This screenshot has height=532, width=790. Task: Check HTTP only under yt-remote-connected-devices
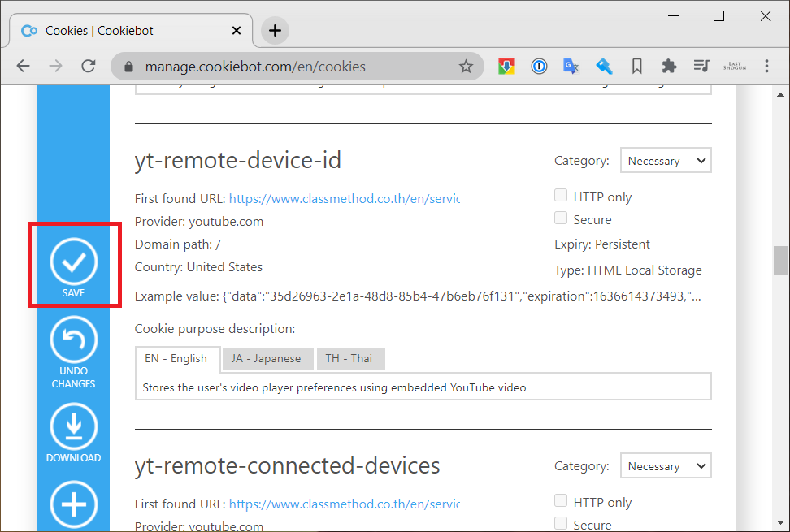coord(561,501)
